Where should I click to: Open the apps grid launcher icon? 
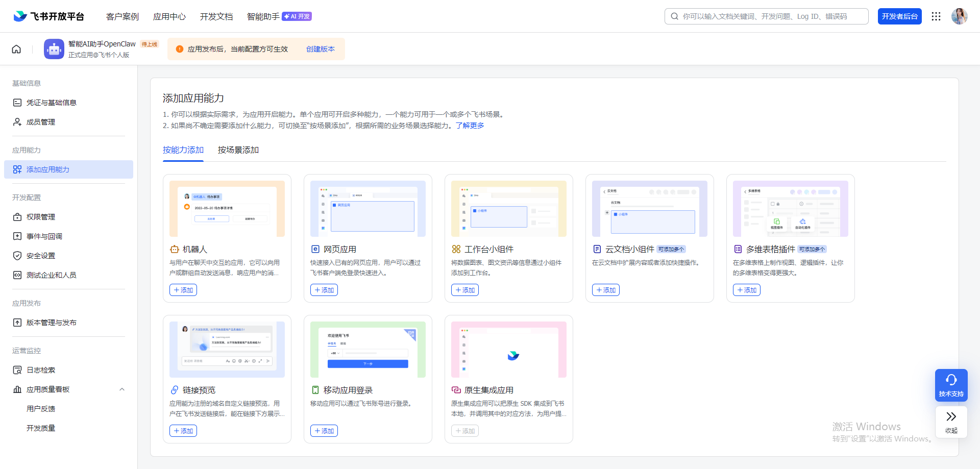936,16
